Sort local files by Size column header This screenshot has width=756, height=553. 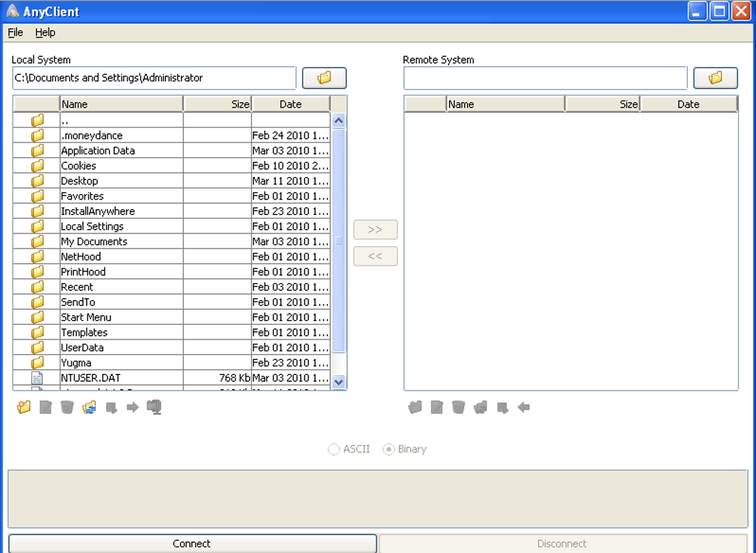click(x=217, y=104)
